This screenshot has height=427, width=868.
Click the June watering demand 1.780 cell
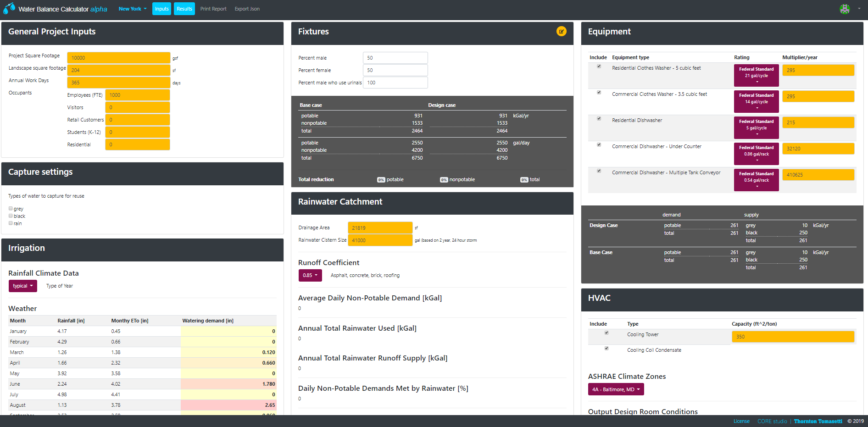(228, 384)
